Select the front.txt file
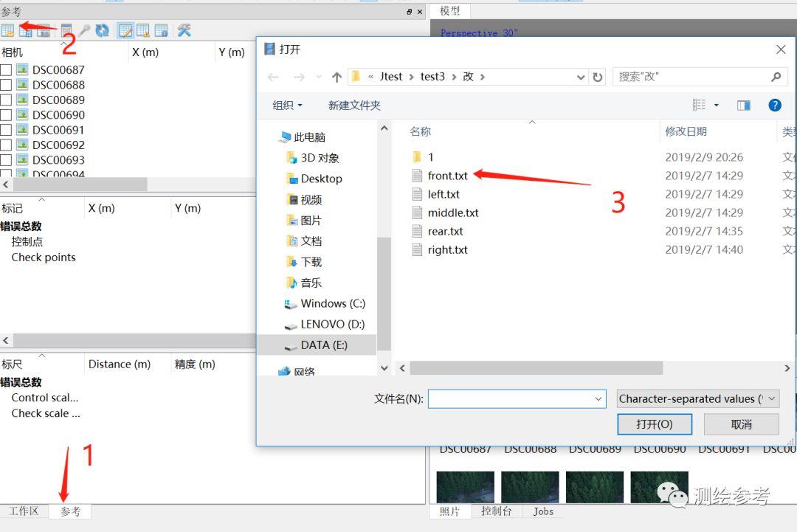The image size is (797, 532). coord(448,176)
